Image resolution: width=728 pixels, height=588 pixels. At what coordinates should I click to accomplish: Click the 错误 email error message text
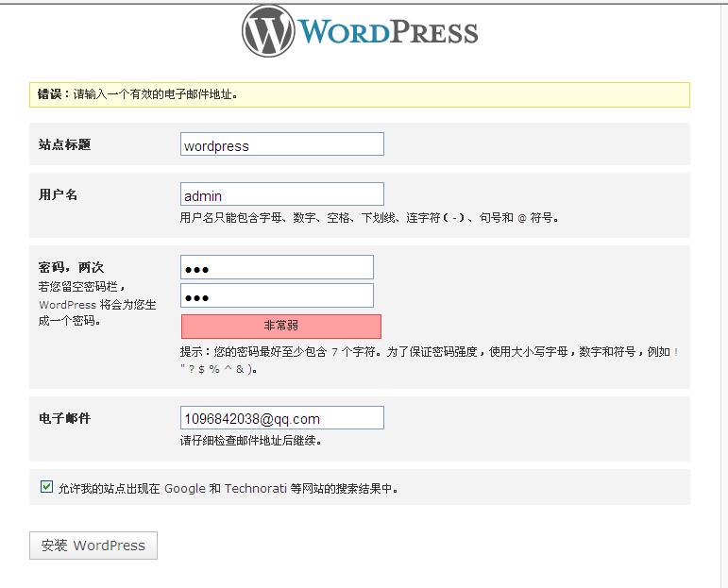point(138,94)
